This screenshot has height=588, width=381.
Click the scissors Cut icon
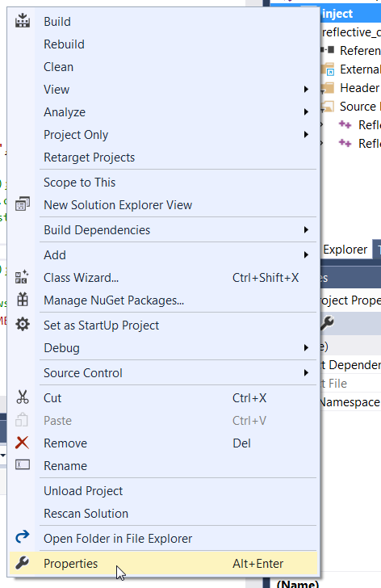click(x=23, y=397)
